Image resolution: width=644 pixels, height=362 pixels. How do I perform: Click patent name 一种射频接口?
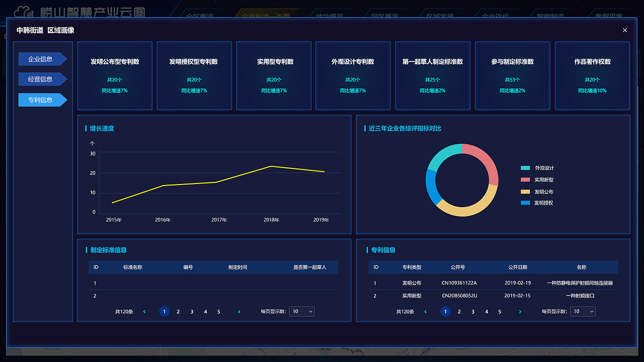(580, 296)
